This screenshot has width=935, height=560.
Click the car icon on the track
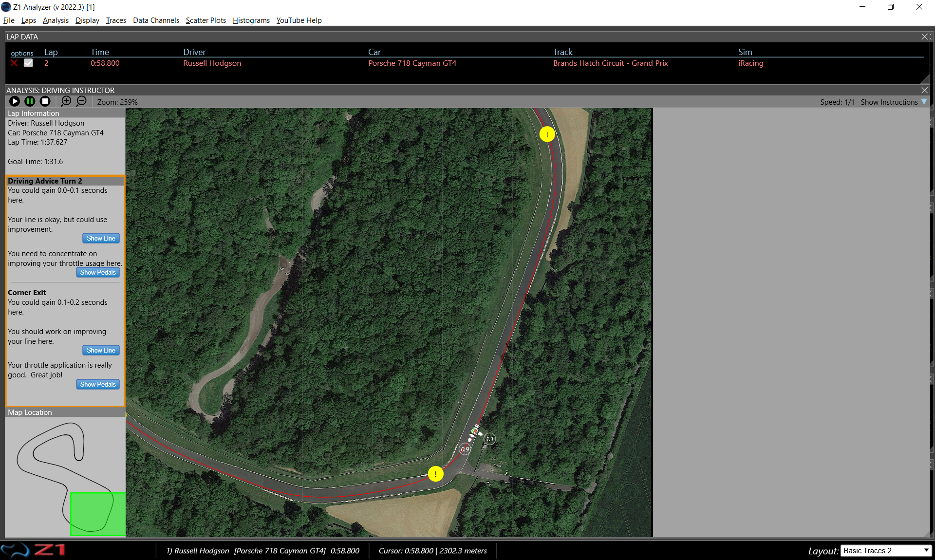click(x=475, y=432)
